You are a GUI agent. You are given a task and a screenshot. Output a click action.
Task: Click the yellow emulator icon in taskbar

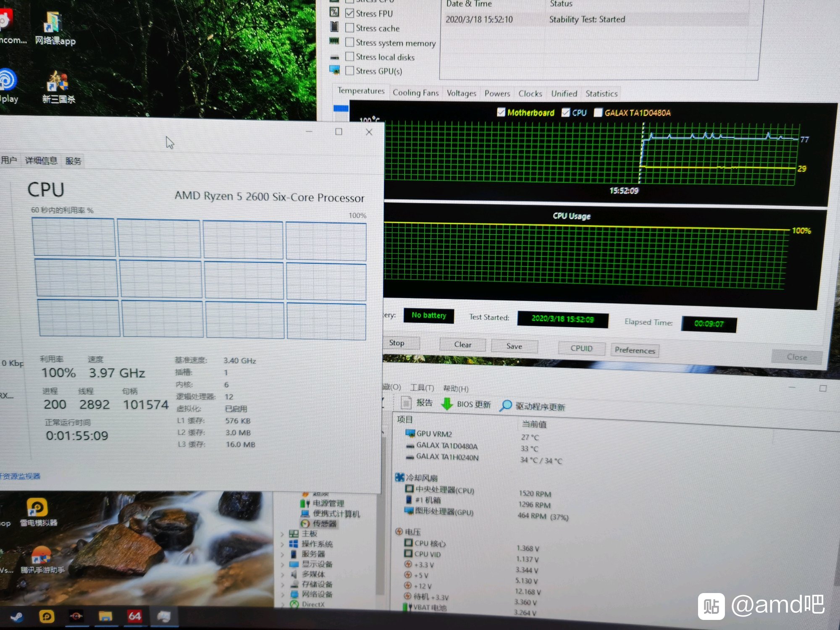(46, 616)
